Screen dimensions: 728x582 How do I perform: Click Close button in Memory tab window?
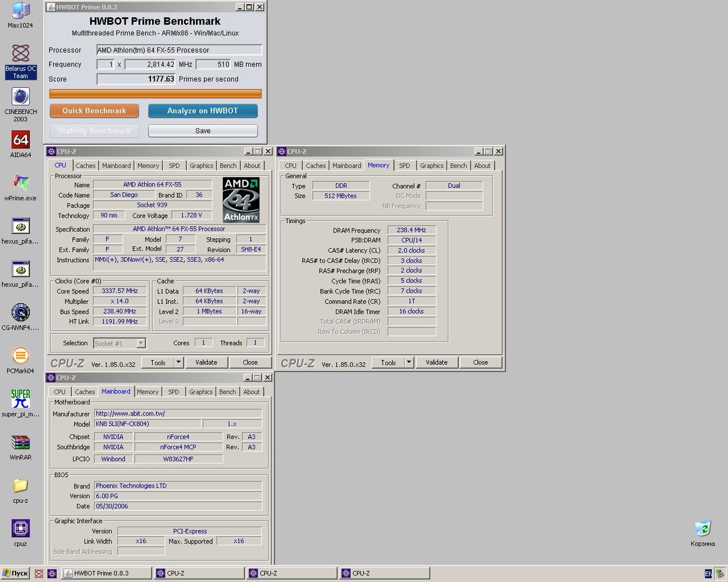click(x=480, y=363)
